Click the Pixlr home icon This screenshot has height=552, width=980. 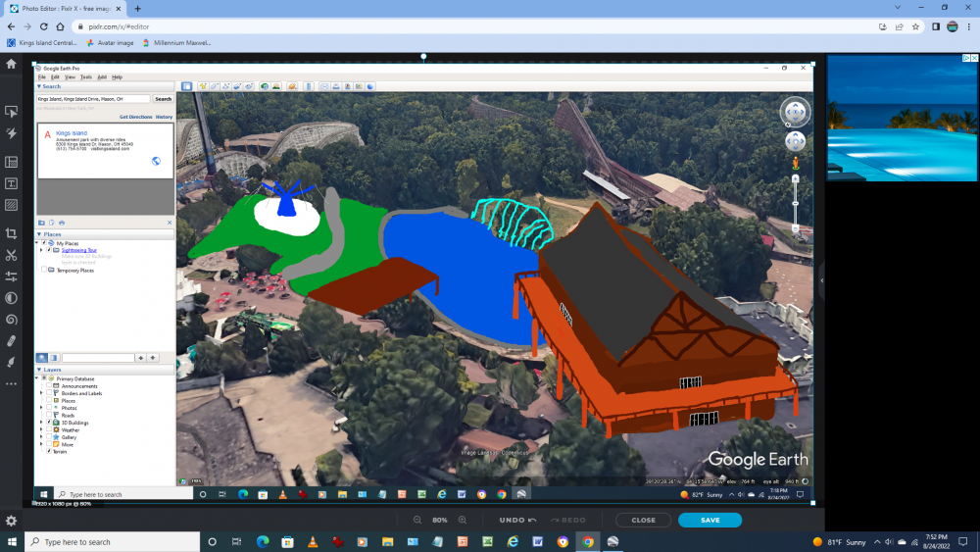tap(11, 64)
